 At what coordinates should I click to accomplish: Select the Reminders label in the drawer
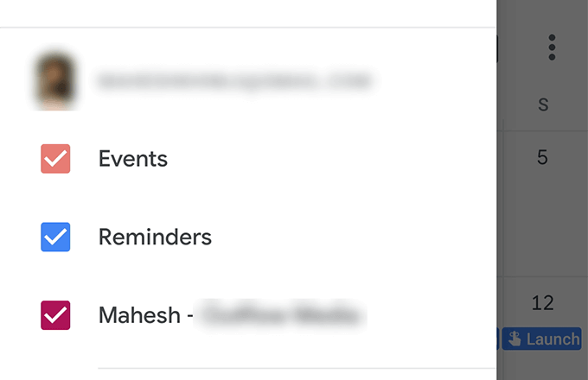click(155, 237)
